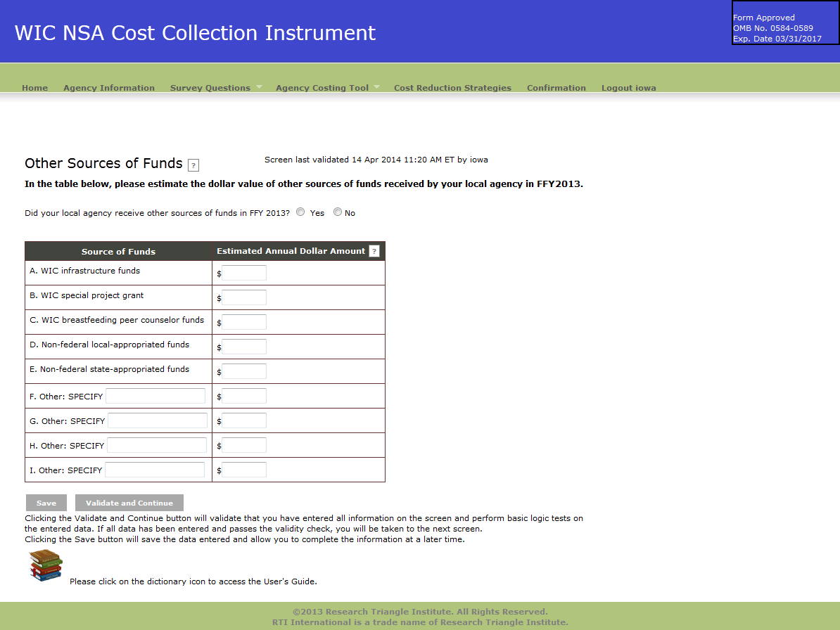Focus breastfeeding peer counselor funds amount field
This screenshot has width=840, height=630.
[x=244, y=322]
